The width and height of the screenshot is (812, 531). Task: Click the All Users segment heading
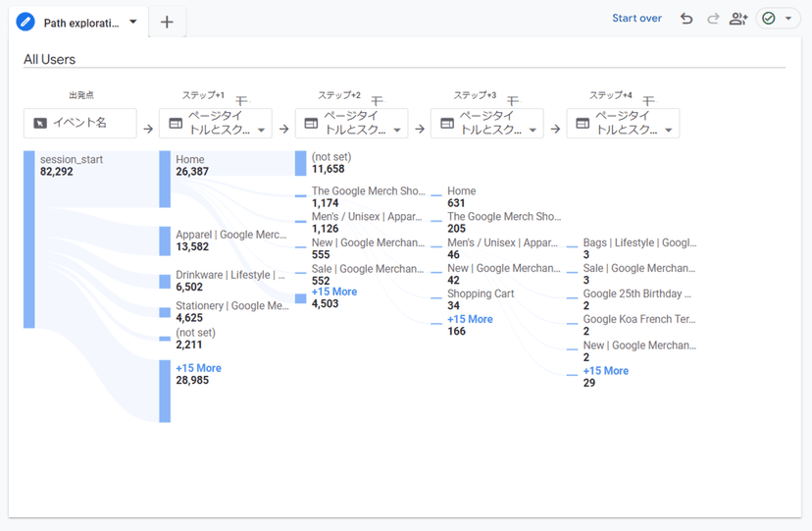[49, 60]
